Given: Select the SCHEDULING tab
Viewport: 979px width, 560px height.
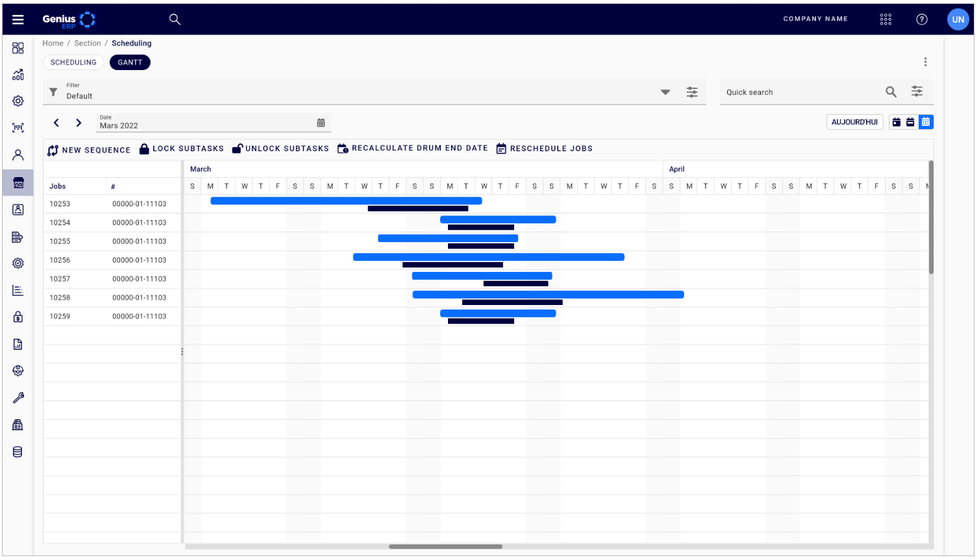Looking at the screenshot, I should (x=73, y=62).
